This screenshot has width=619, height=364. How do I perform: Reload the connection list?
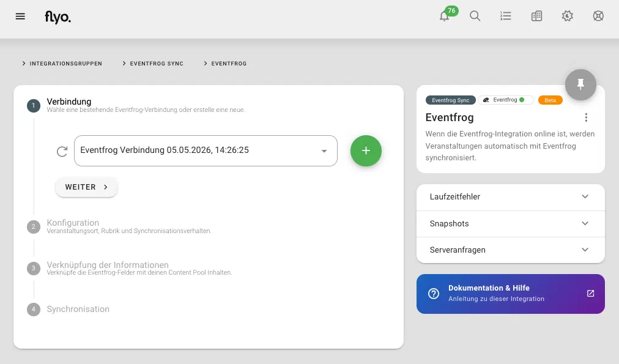pos(62,151)
